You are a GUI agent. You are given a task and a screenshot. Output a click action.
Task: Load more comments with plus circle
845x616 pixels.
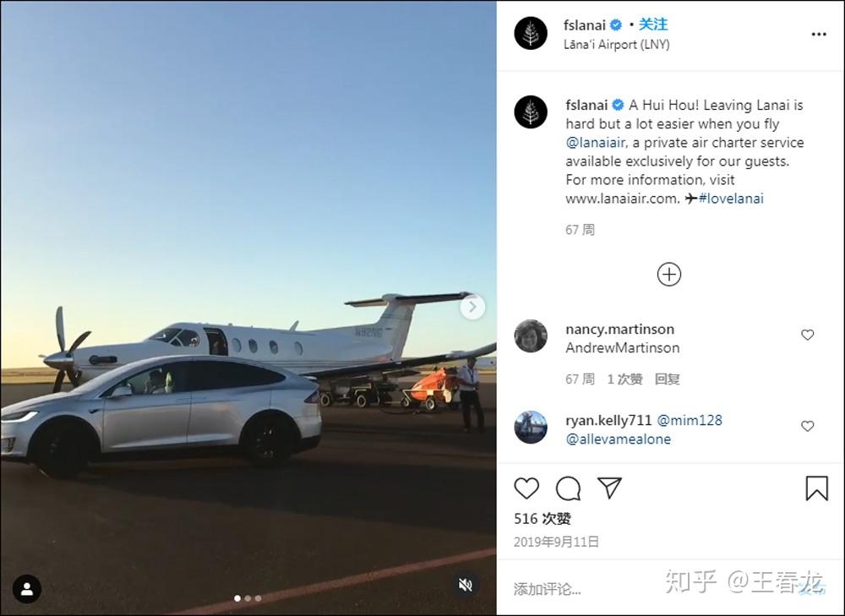(668, 275)
